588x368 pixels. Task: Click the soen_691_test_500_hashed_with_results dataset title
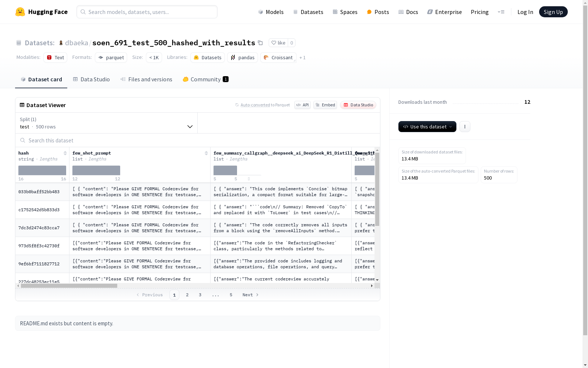pos(174,43)
